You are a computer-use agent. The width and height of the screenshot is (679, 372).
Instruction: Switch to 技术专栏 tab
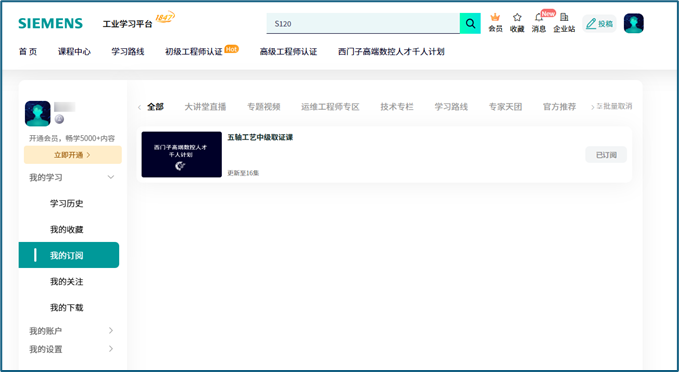coord(397,107)
